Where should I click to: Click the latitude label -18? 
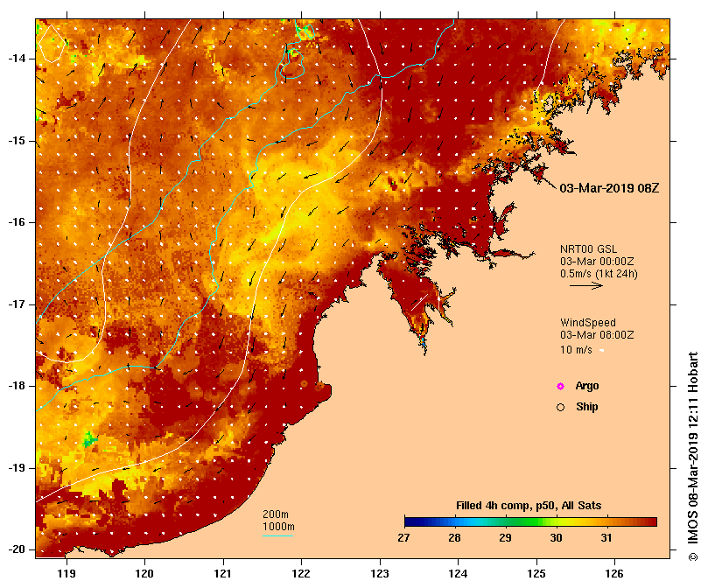click(x=18, y=386)
